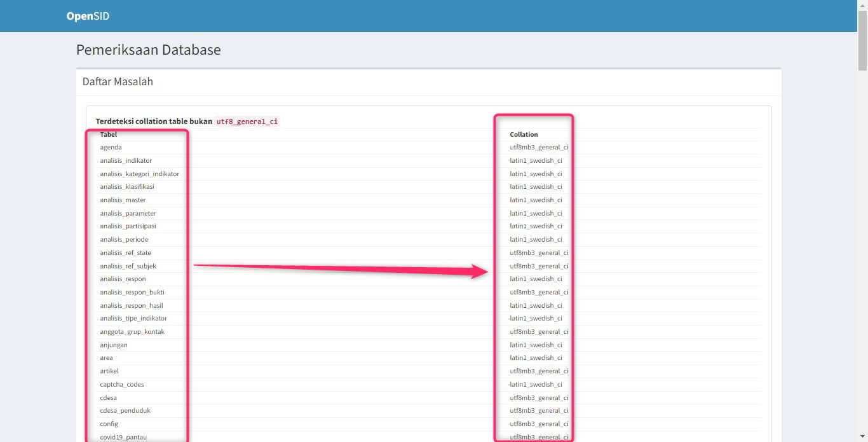Select the analisis_kategori_indikator table name
The width and height of the screenshot is (868, 442).
point(139,174)
